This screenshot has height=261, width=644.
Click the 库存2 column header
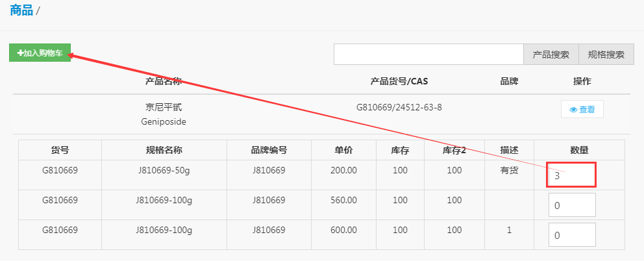tap(454, 150)
